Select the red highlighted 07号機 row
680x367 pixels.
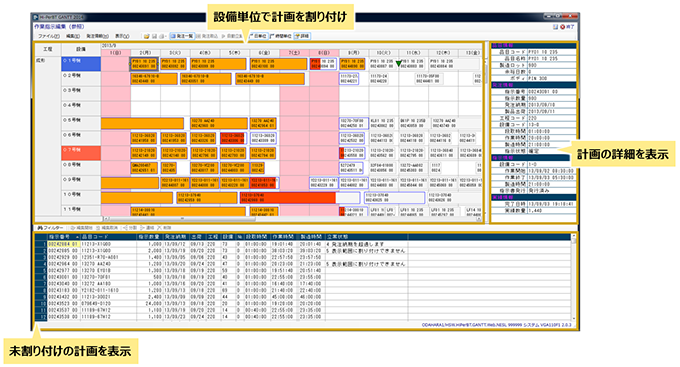pyautogui.click(x=81, y=153)
